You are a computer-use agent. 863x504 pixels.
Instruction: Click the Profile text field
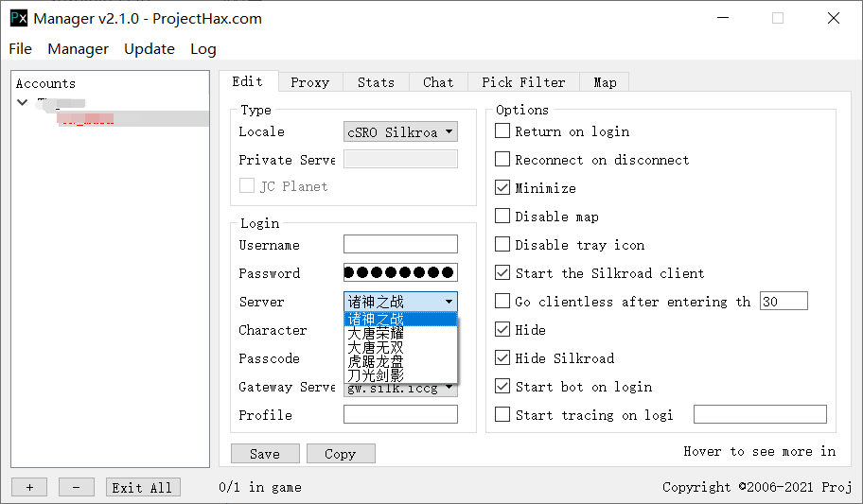pyautogui.click(x=400, y=415)
